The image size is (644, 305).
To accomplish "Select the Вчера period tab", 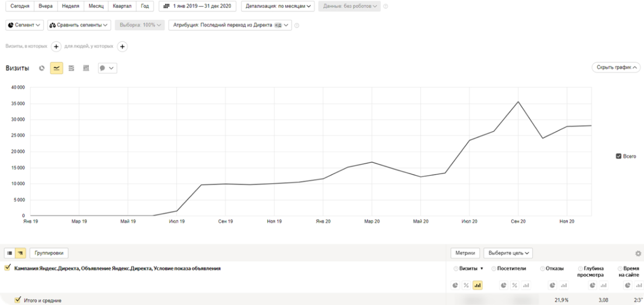I will 46,6.
